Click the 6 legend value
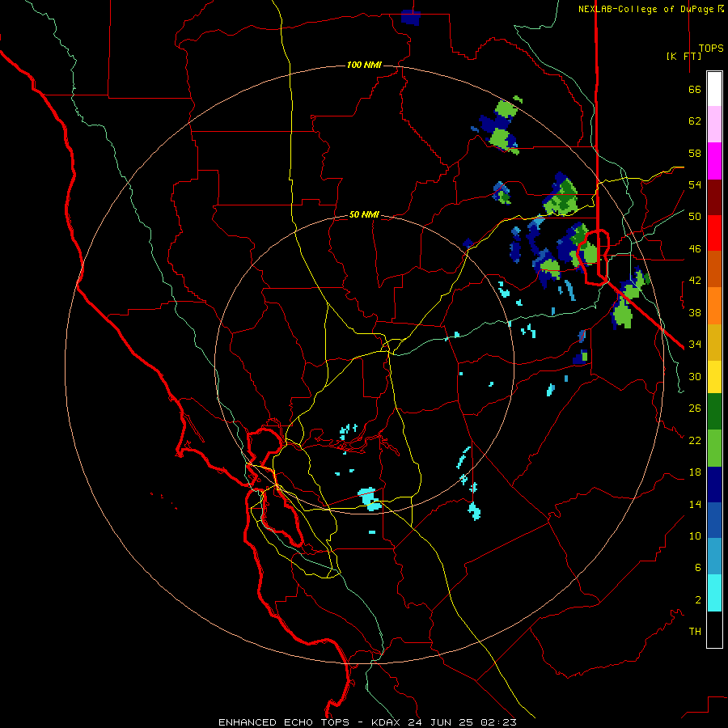Image resolution: width=728 pixels, height=728 pixels. click(698, 567)
